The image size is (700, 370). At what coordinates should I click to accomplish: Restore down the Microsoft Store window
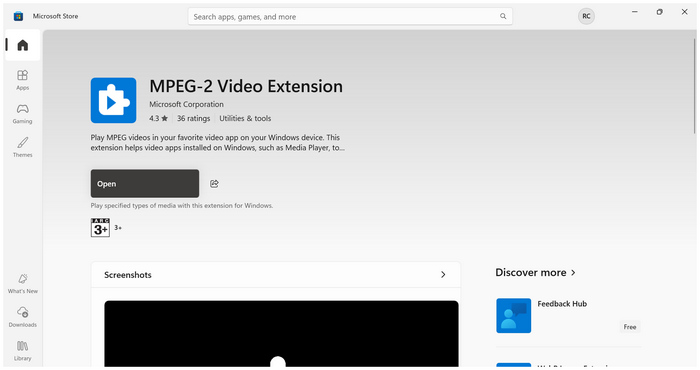coord(659,12)
